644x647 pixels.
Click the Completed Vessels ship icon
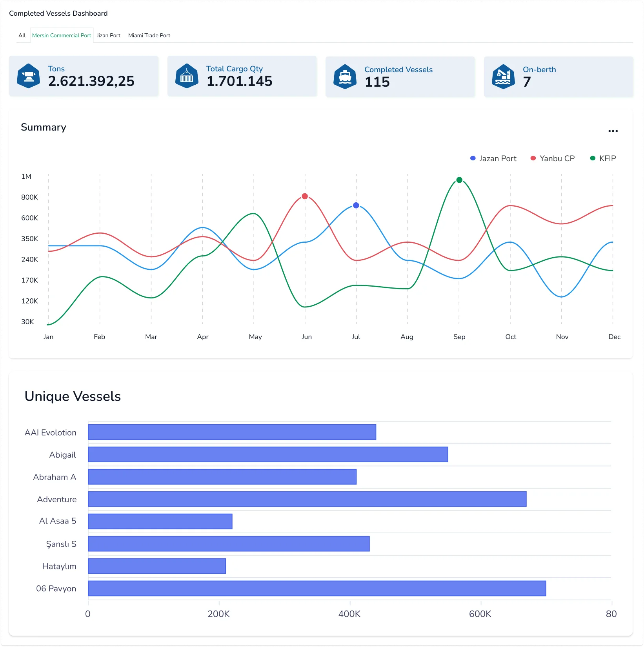pos(345,77)
